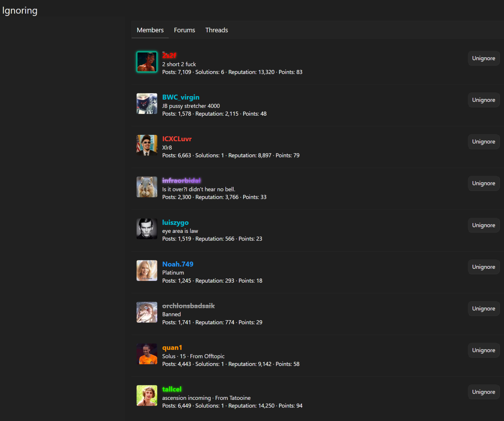Image resolution: width=504 pixels, height=421 pixels.
Task: Open BWC_virgin's profile link
Action: [x=181, y=97]
